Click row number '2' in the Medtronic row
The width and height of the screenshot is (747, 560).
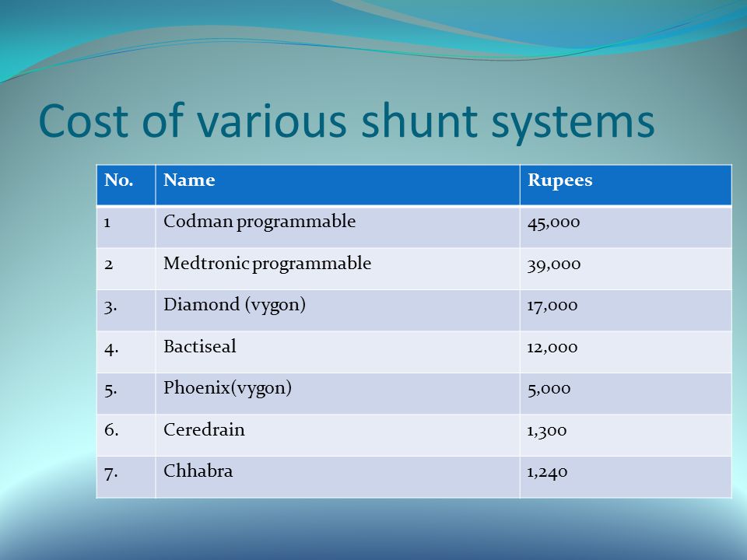pos(126,268)
